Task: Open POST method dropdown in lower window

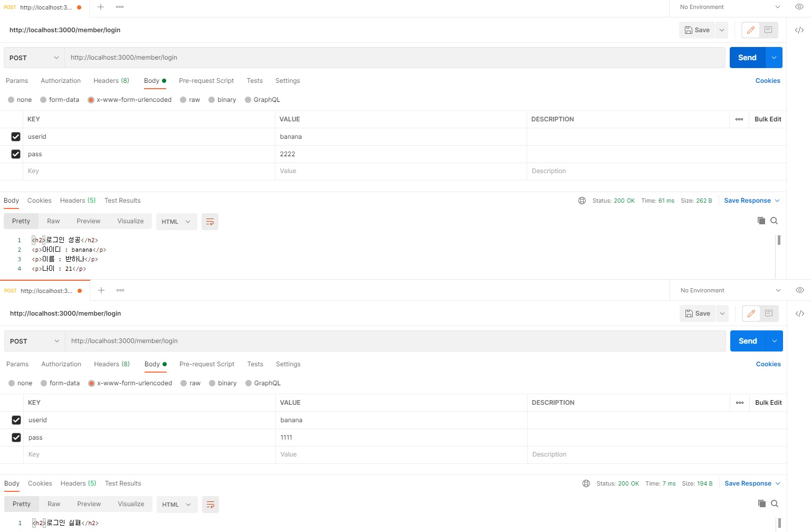Action: point(35,341)
